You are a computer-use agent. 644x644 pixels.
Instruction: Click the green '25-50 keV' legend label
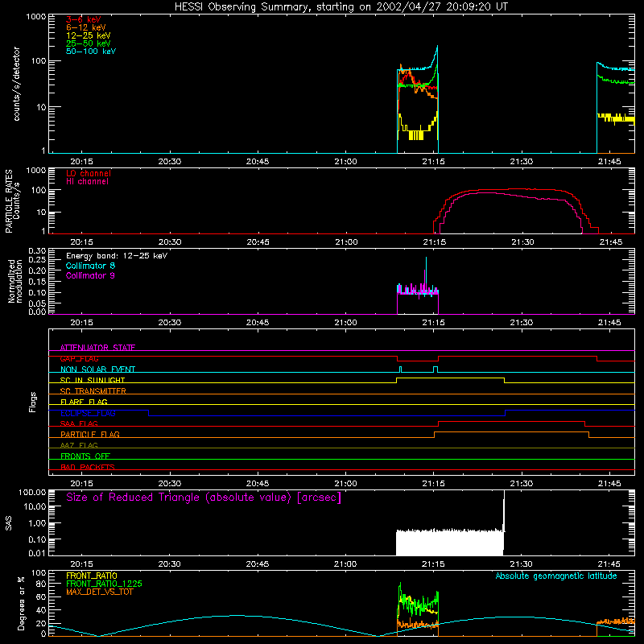[x=89, y=43]
